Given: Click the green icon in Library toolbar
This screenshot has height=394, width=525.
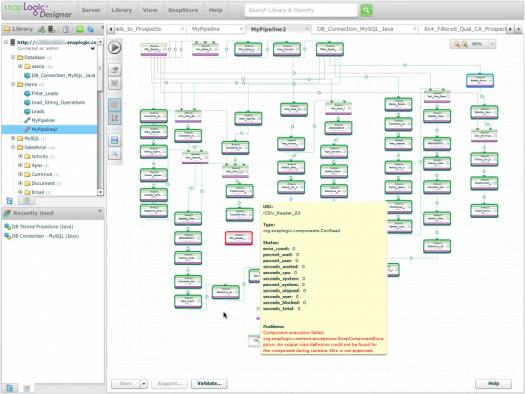Looking at the screenshot, I should (x=80, y=29).
